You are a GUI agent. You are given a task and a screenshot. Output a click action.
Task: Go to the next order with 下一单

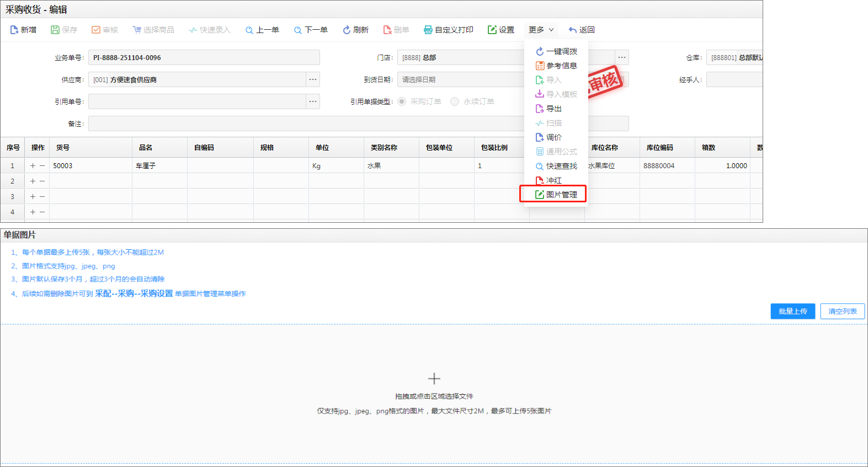click(x=311, y=30)
